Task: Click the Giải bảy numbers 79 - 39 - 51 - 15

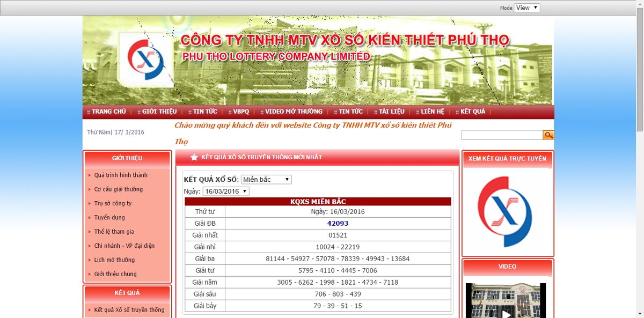Action: [x=338, y=306]
